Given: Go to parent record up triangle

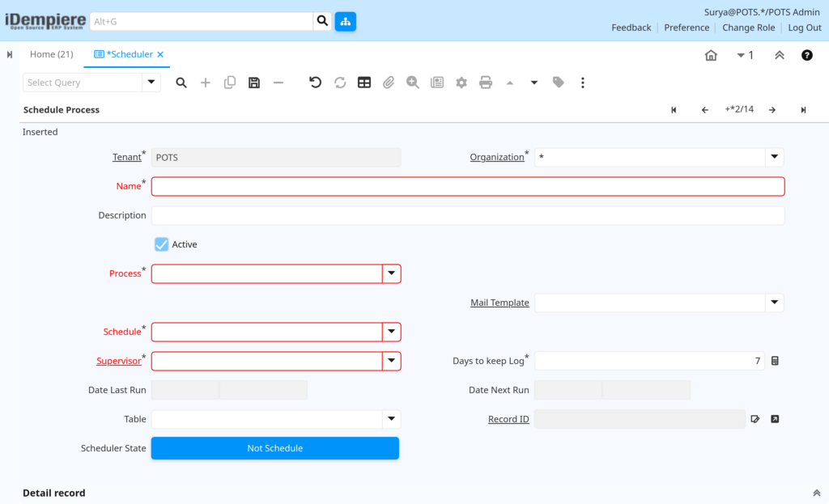Looking at the screenshot, I should (x=510, y=83).
